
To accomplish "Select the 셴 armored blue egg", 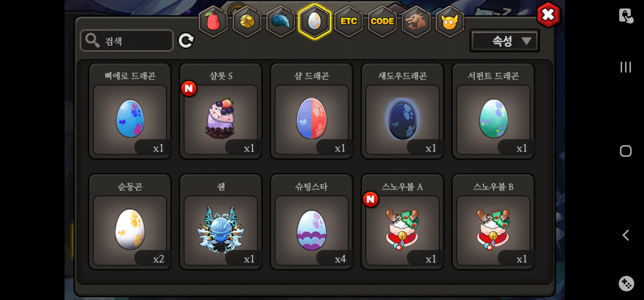I will click(221, 222).
